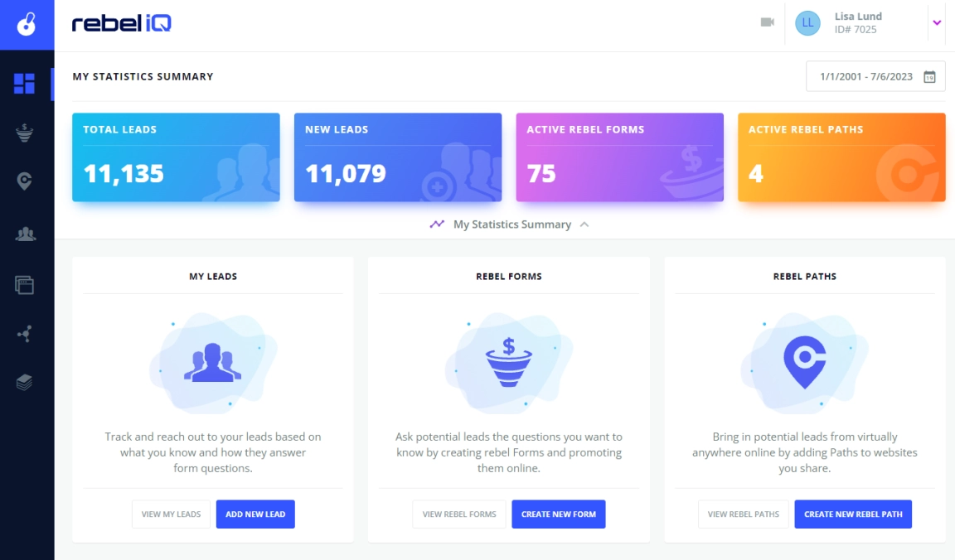Click the View My Leads button
This screenshot has width=955, height=560.
point(171,514)
